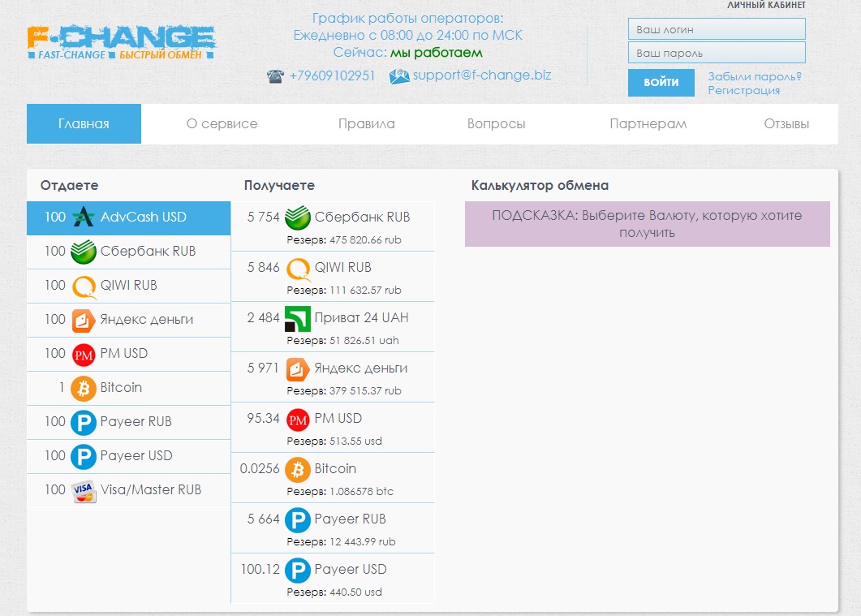Focus the Ваш пароль input field
The height and width of the screenshot is (616, 861).
pyautogui.click(x=717, y=53)
